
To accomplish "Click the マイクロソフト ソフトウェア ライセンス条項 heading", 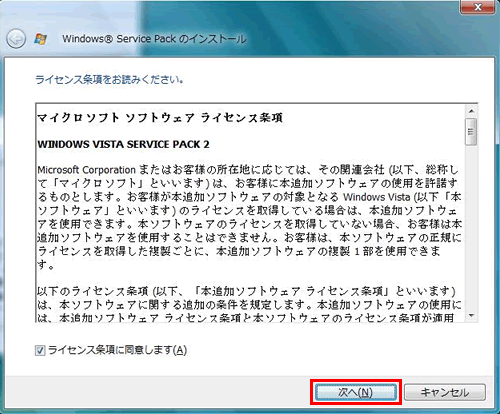I will point(160,117).
